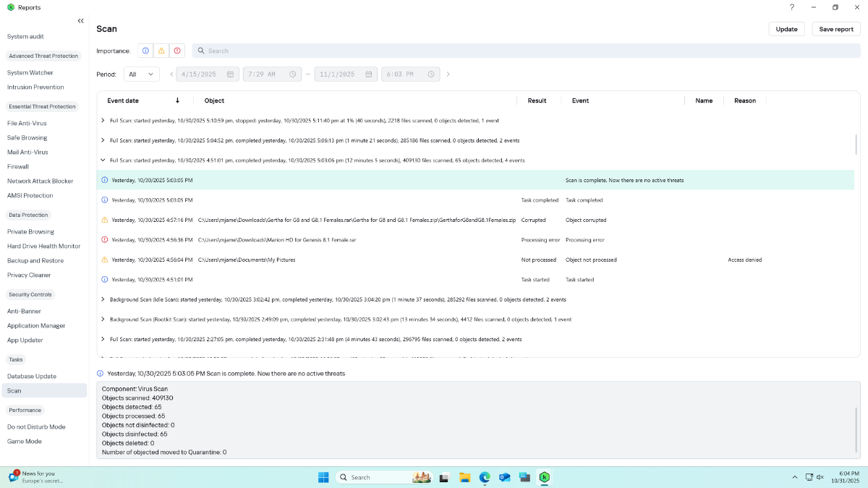Collapse the Full Scan started 4:51:01 pm group

click(103, 160)
